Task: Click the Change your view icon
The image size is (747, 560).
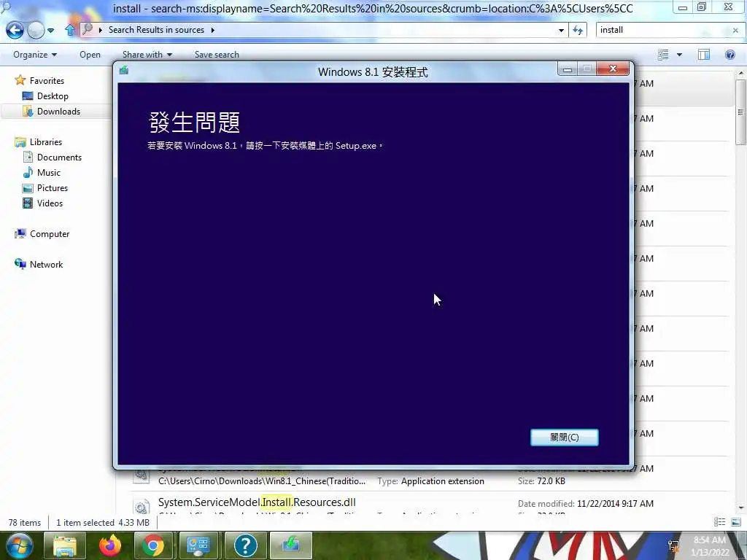Action: click(x=663, y=55)
